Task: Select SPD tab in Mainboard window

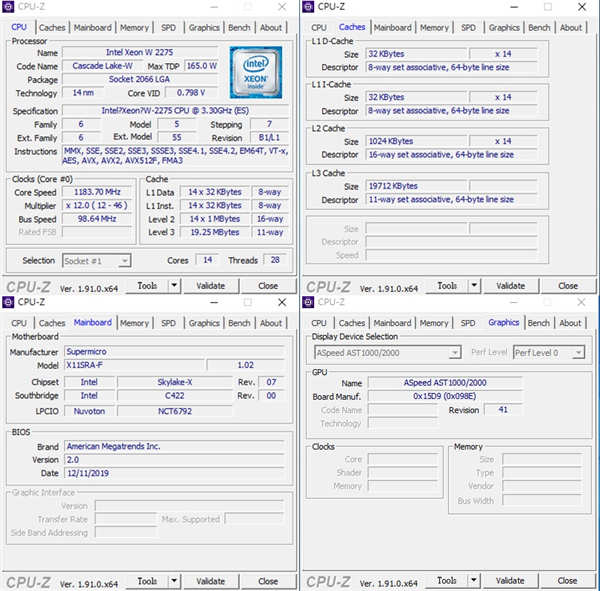Action: coord(168,323)
